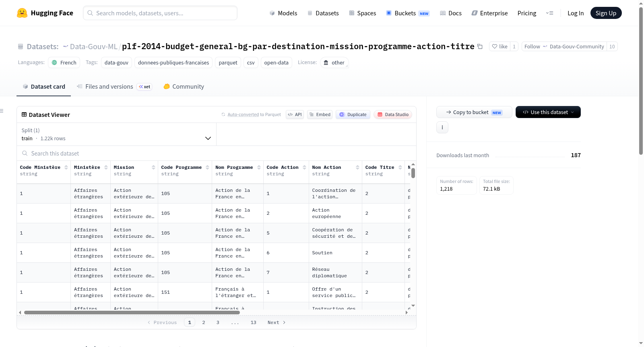
Task: Click Next page in pagination
Action: pyautogui.click(x=277, y=322)
